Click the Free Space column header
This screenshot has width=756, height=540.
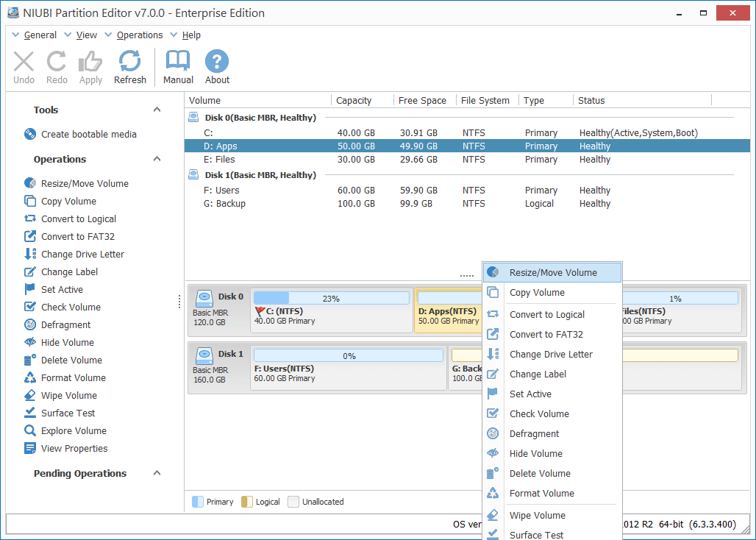[425, 100]
